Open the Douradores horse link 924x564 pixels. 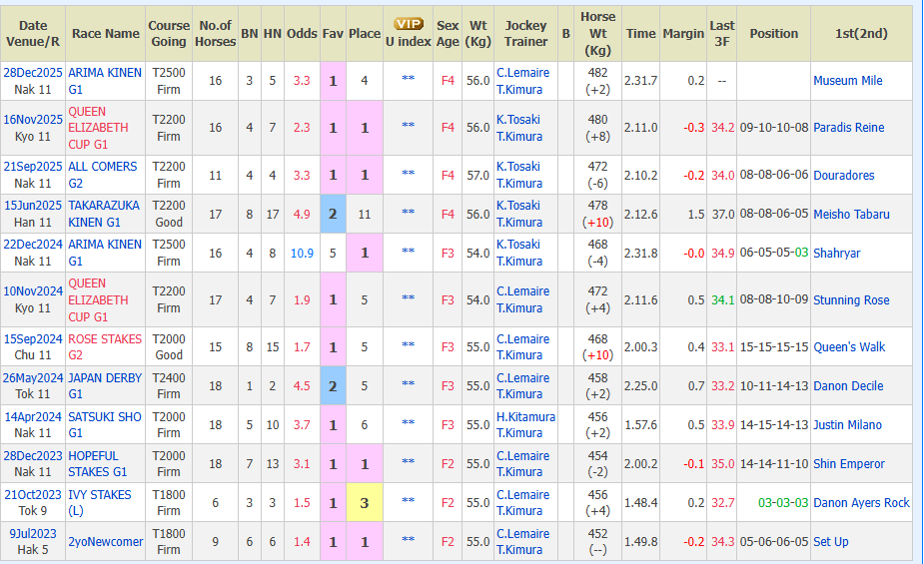pos(844,176)
